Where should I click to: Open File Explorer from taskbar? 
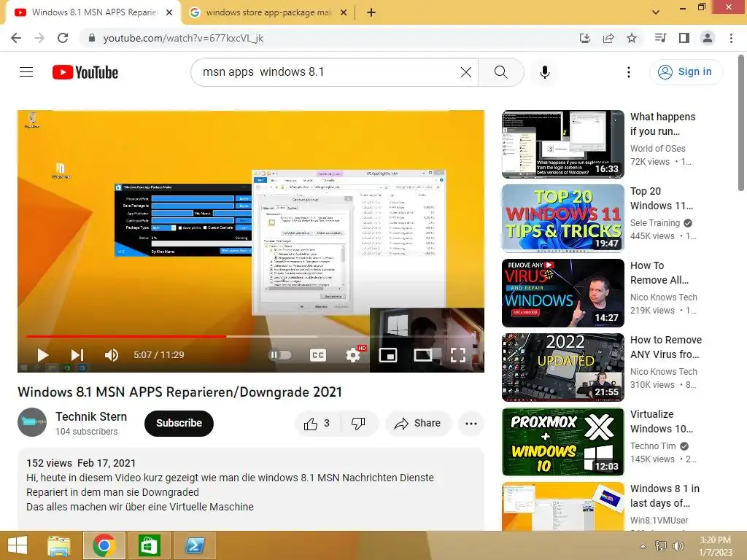point(58,545)
